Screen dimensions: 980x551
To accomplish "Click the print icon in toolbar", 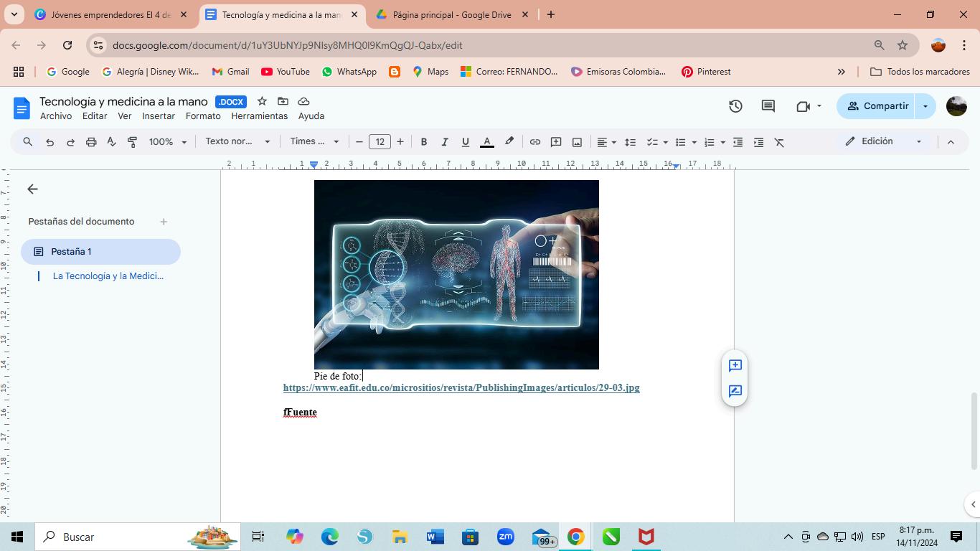I will (x=91, y=142).
